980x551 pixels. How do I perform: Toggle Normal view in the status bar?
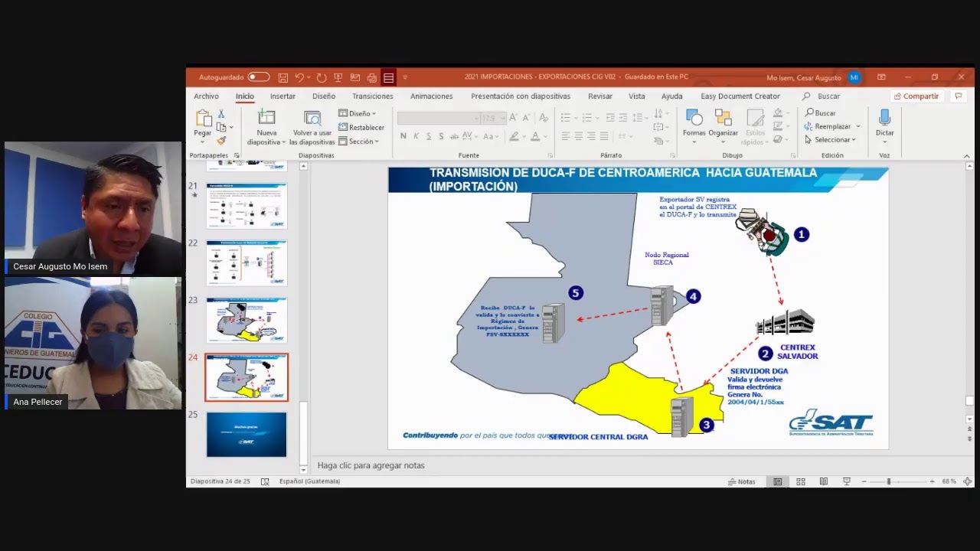click(778, 481)
